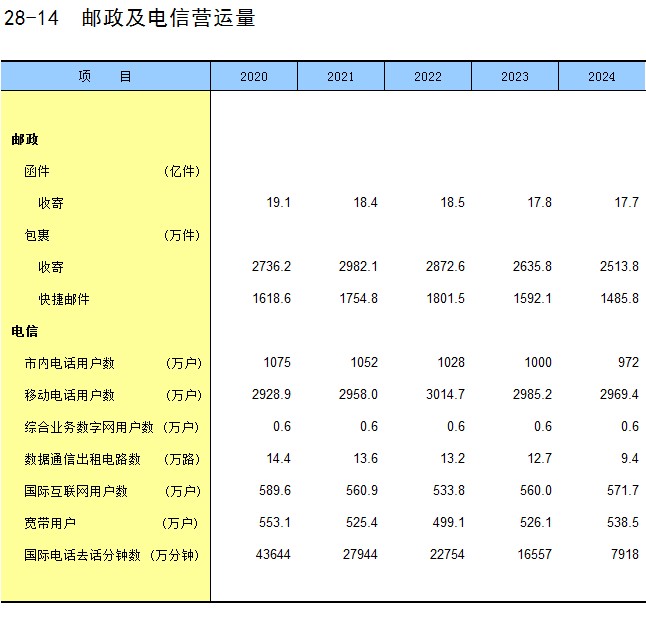Select the 2024 column header

point(601,77)
